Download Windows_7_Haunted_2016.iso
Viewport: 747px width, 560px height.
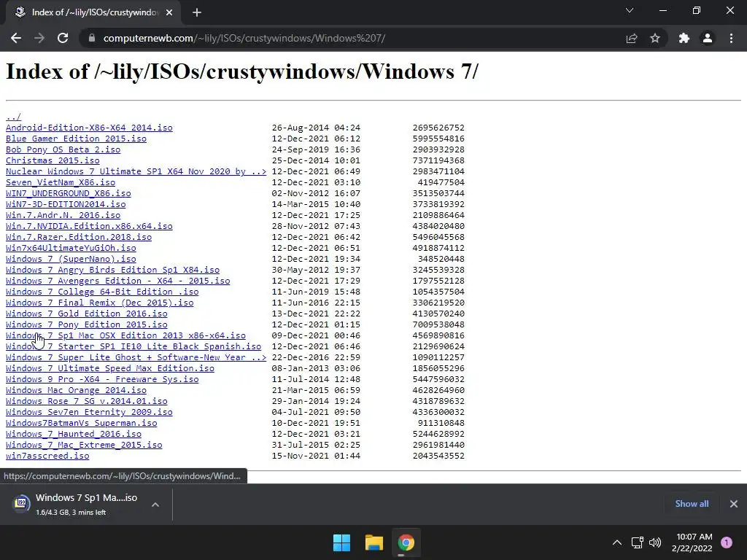click(x=74, y=435)
